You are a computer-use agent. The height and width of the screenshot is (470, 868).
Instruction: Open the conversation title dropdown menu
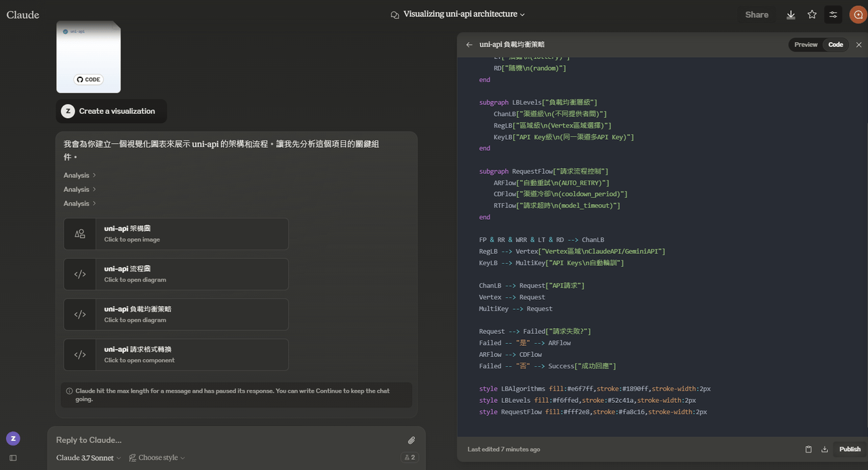464,14
